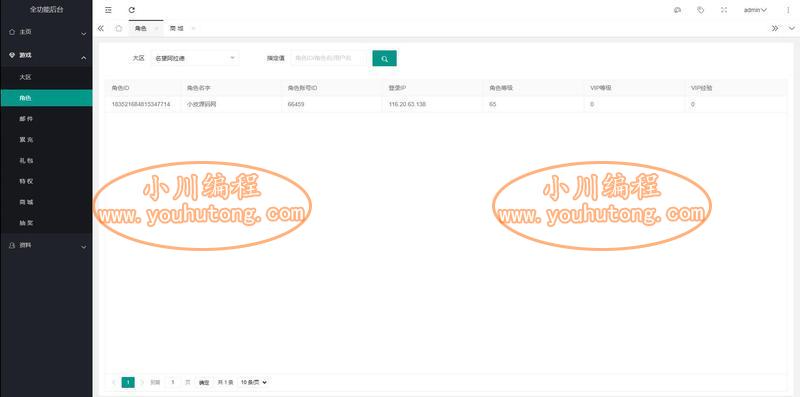Screen dimensions: 800x397
Task: Open 礼包 in the sidebar
Action: tap(46, 161)
